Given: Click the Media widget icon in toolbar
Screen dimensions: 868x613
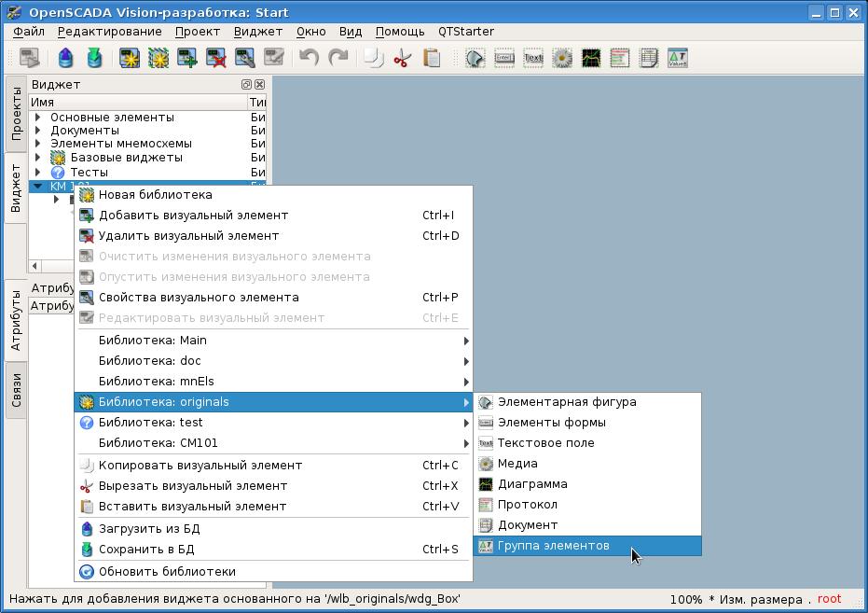Looking at the screenshot, I should pyautogui.click(x=562, y=58).
